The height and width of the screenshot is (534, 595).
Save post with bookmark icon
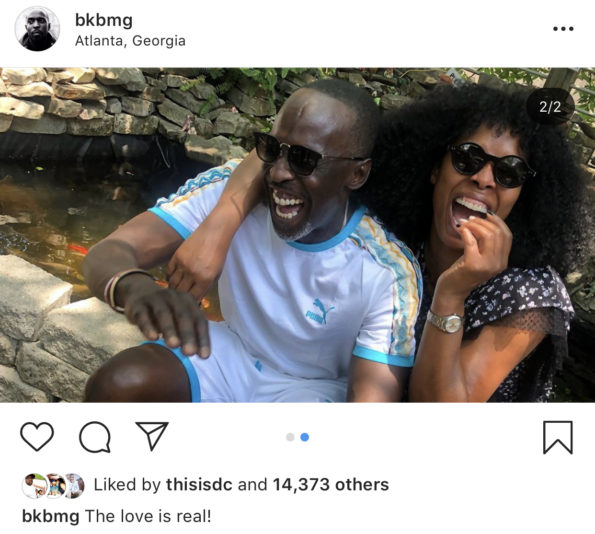(558, 437)
